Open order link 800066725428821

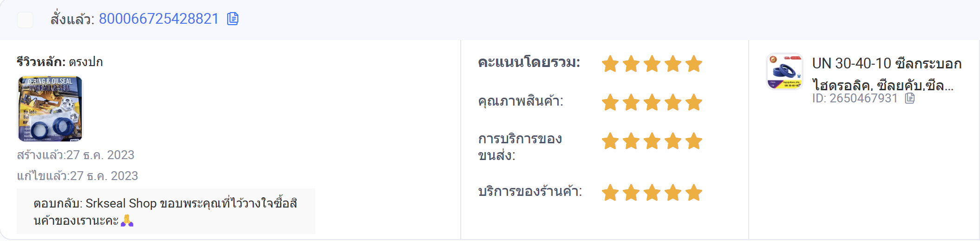coord(159,19)
